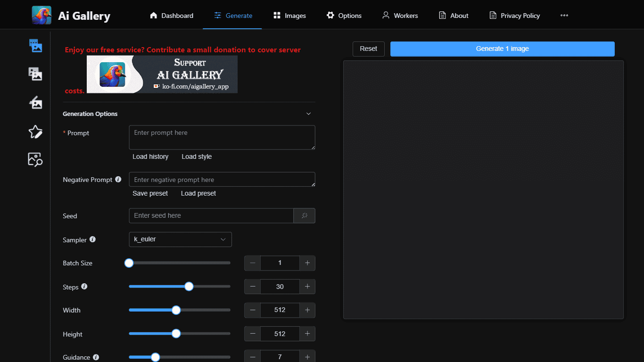Open the Support AI Gallery ko-fi banner

pyautogui.click(x=162, y=74)
